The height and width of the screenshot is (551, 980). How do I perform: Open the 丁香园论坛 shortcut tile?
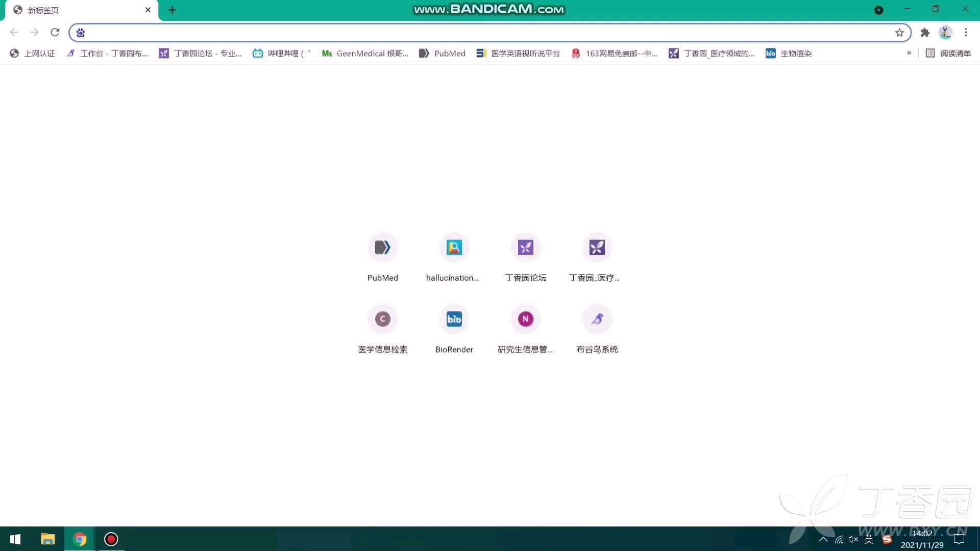pyautogui.click(x=525, y=258)
